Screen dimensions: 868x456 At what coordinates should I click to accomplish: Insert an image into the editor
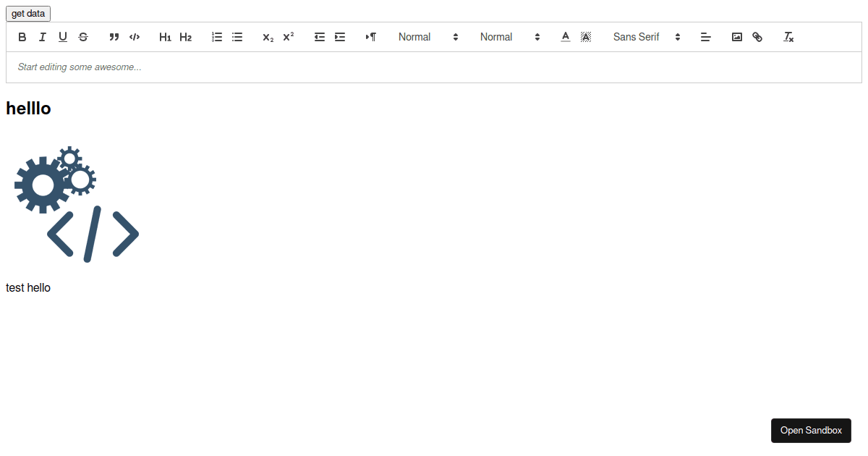tap(736, 37)
